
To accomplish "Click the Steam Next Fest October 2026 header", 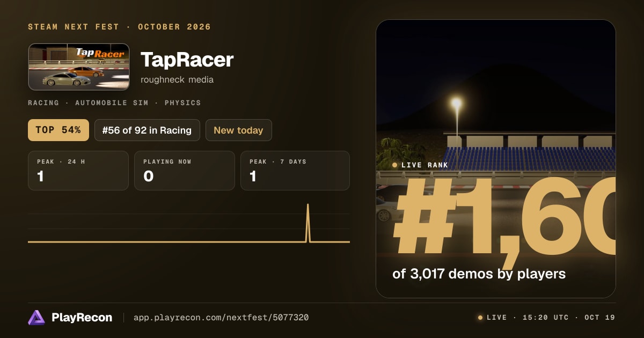I will (120, 27).
